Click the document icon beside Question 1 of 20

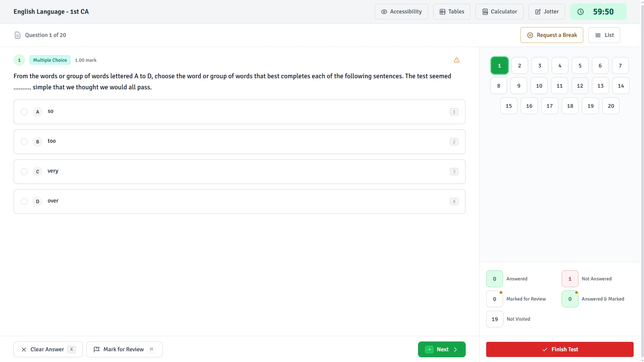(x=17, y=35)
